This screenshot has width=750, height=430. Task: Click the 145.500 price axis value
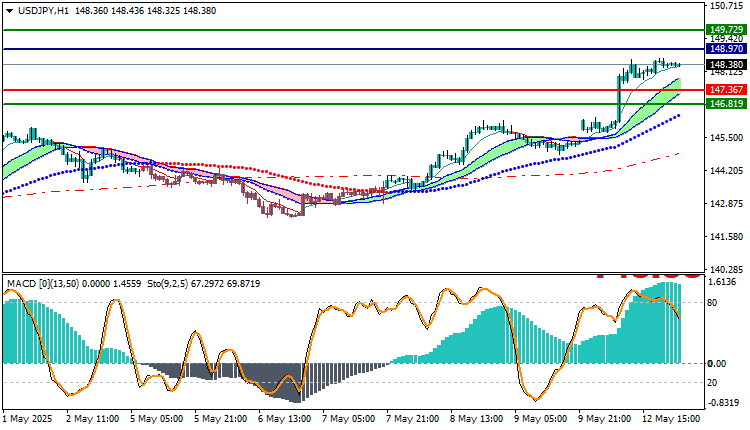click(x=727, y=138)
